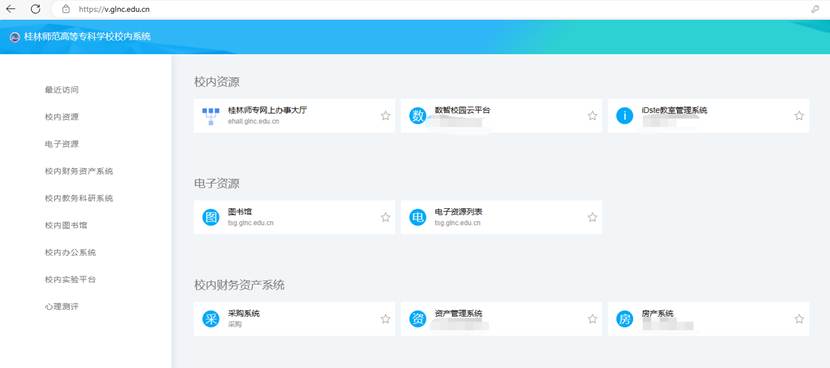Click the 采购 subtitle under 采购系统
Screen dimensions: 830x368
[x=234, y=325]
